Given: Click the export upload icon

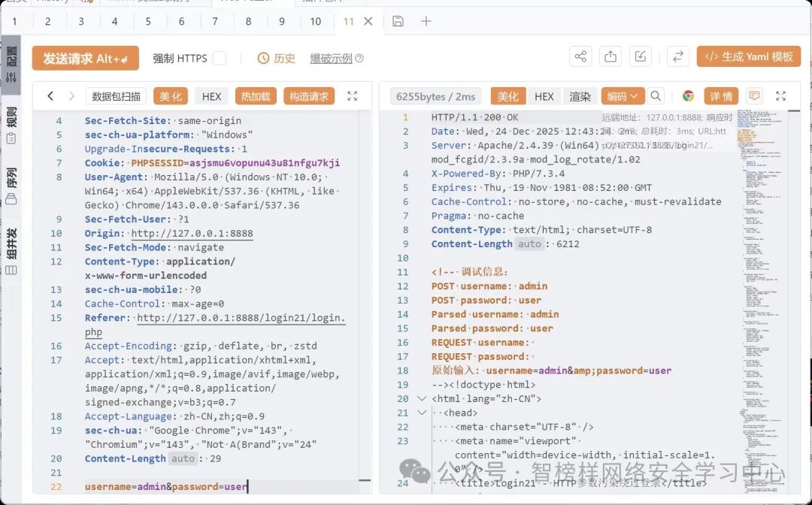Looking at the screenshot, I should 611,56.
